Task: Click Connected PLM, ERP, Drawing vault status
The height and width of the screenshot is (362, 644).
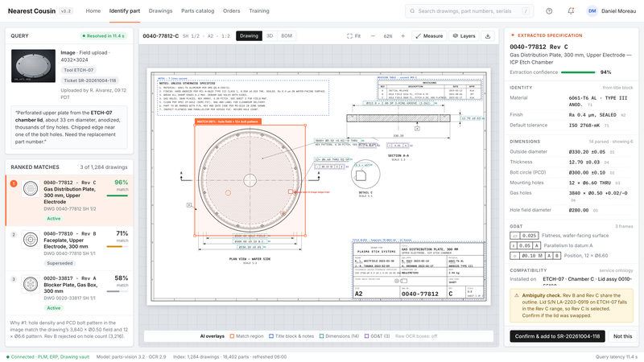Action: coord(48,357)
